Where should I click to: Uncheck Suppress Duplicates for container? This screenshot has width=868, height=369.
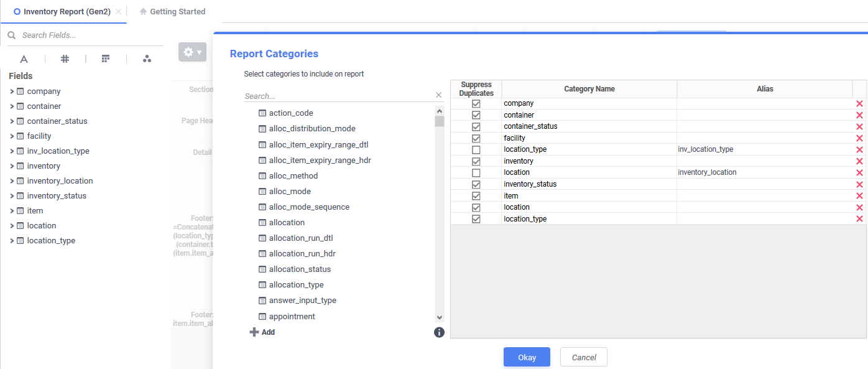click(x=476, y=115)
